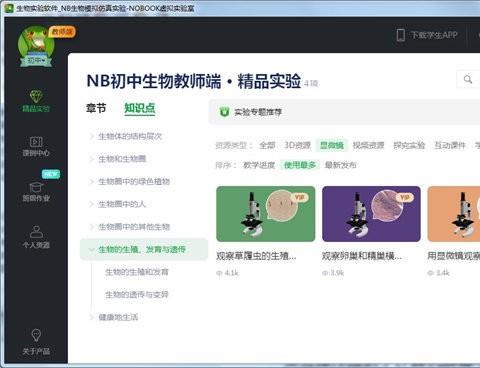Viewport: 480px width, 368px height.
Task: Open the 初中 grade dropdown under avatar
Action: (36, 61)
